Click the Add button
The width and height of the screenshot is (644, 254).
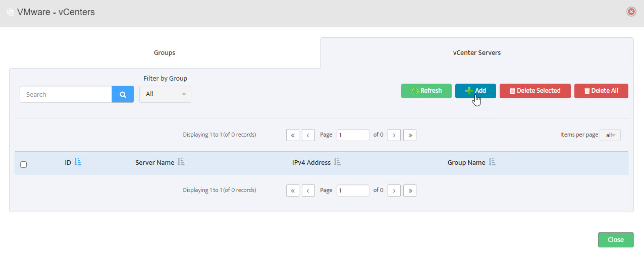coord(475,91)
